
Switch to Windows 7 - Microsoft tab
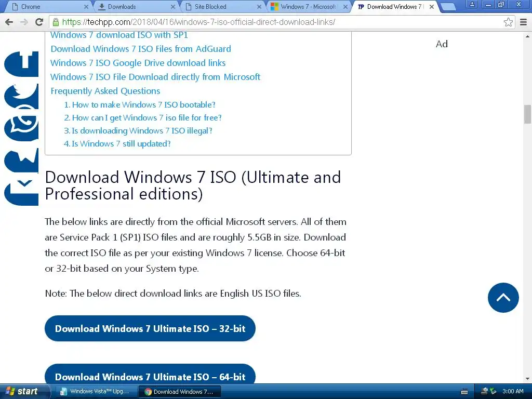[x=309, y=7]
